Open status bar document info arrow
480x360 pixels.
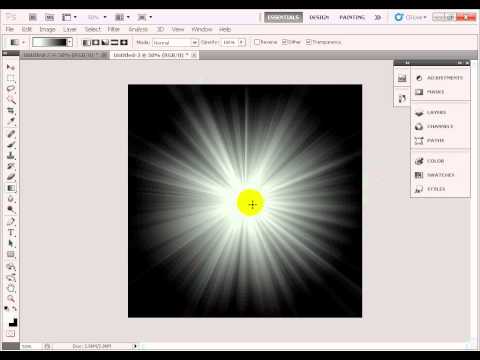click(x=135, y=346)
